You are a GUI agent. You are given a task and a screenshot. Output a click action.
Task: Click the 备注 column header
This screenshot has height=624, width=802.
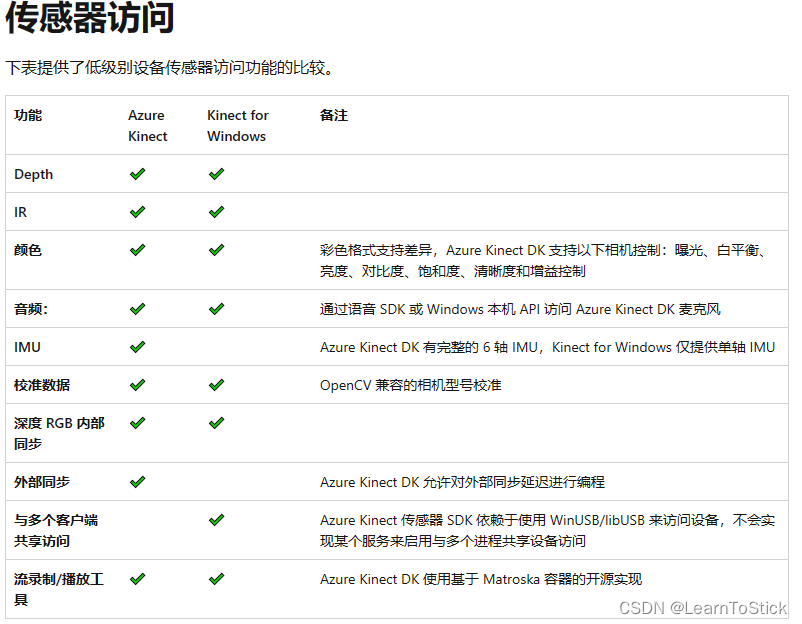pos(333,115)
